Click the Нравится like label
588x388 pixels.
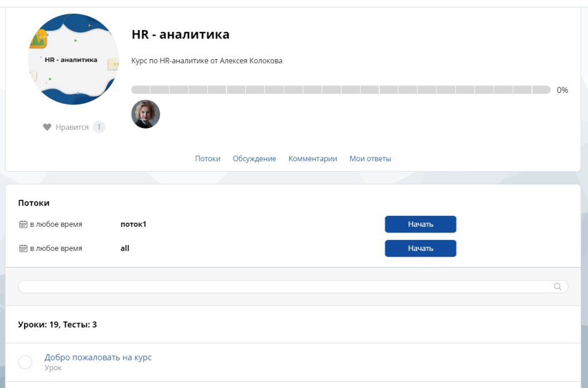coord(72,127)
